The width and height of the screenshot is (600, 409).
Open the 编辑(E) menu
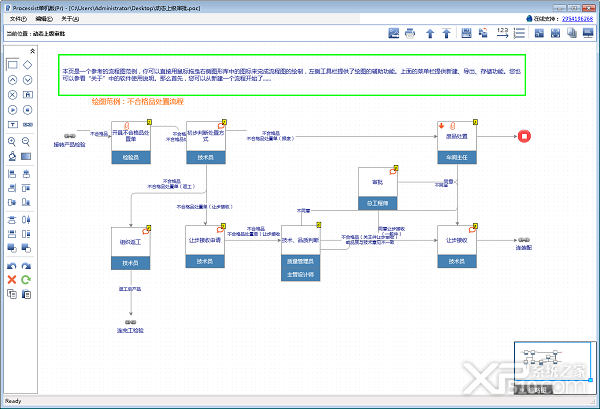44,19
